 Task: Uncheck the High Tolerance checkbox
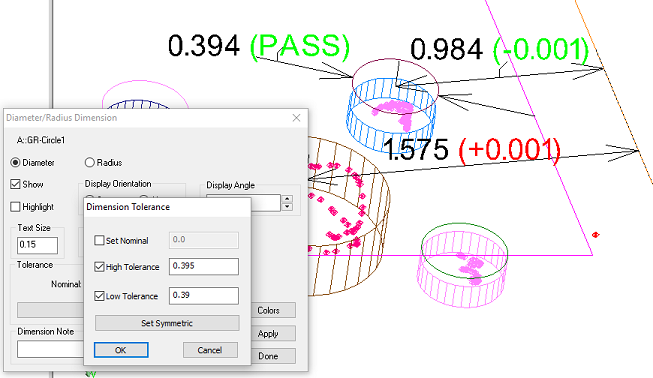pos(99,266)
